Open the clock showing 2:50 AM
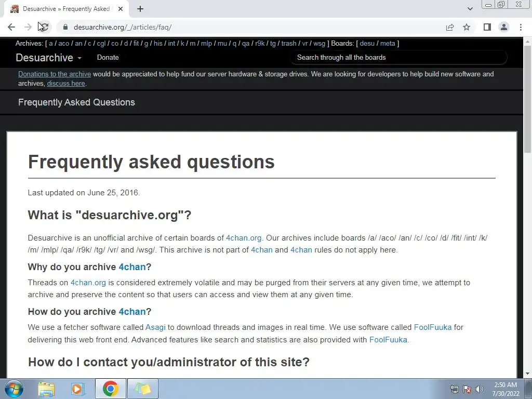The width and height of the screenshot is (532, 399). pos(506,389)
